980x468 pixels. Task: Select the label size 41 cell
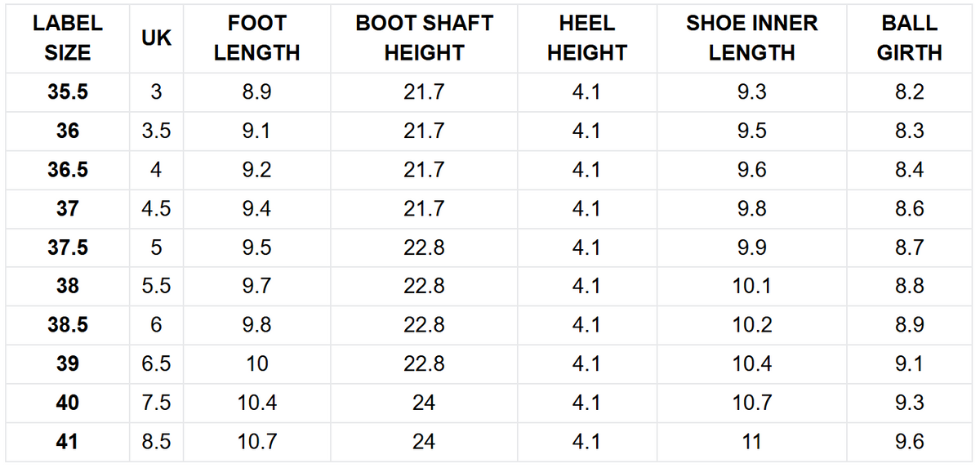[x=67, y=442]
